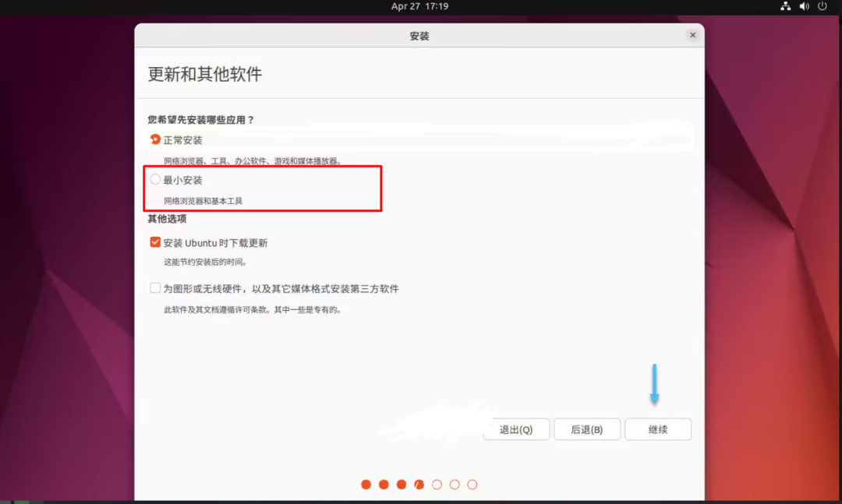Click the first filled orange progress dot

[x=366, y=484]
